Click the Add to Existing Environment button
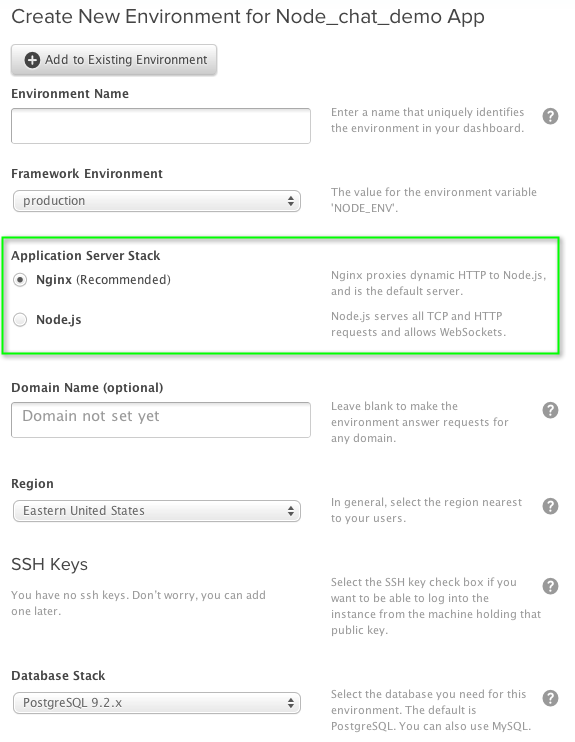575x742 pixels. [x=114, y=60]
